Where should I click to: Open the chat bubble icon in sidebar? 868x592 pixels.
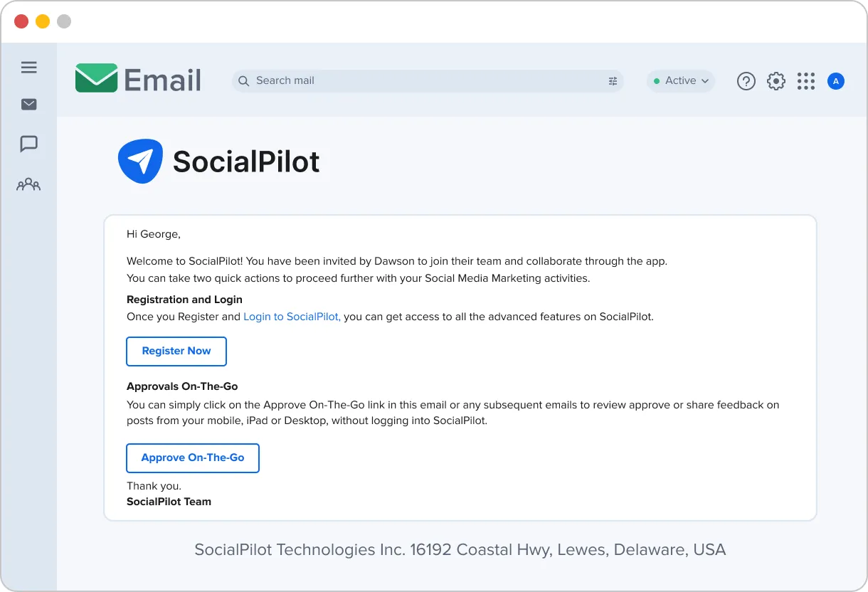(x=28, y=144)
